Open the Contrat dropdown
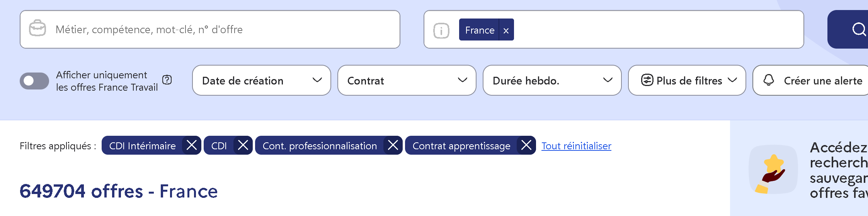The width and height of the screenshot is (868, 216). [407, 80]
